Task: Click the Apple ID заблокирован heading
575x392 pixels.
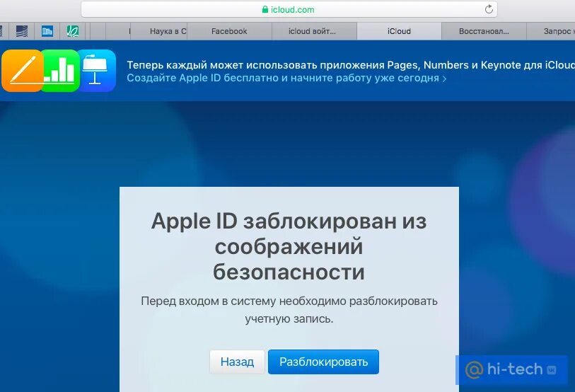Action: click(289, 246)
